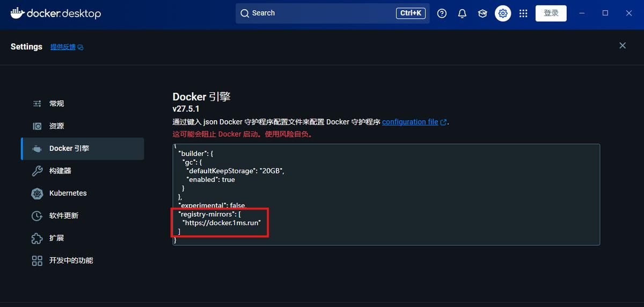644x307 pixels.
Task: Select the 开发中的功能 settings tab
Action: [x=83, y=260]
